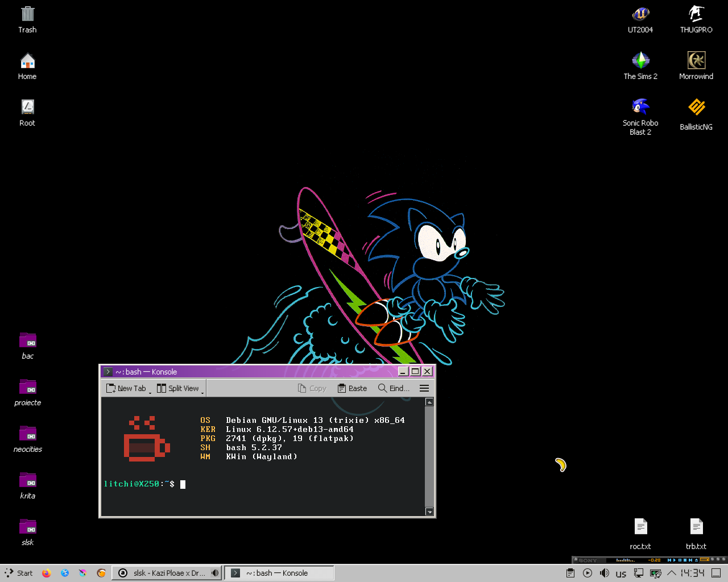Toggle the volume icon in system tray
Image resolution: width=728 pixels, height=582 pixels.
604,573
